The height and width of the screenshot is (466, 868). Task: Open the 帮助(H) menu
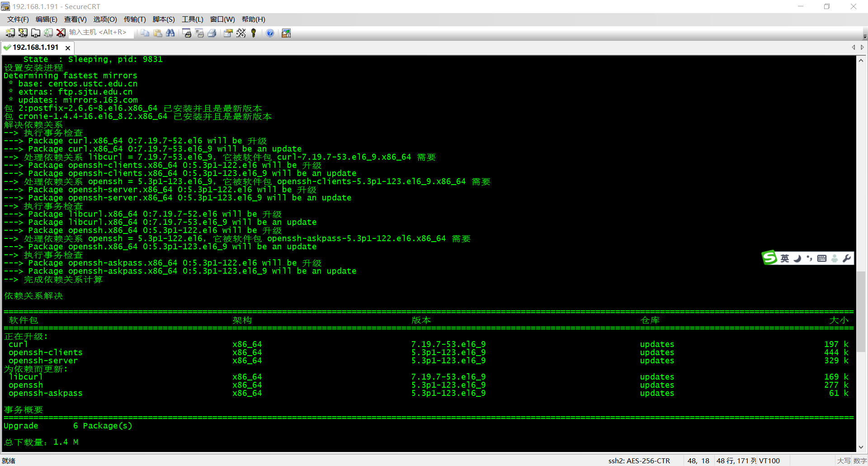click(x=254, y=19)
